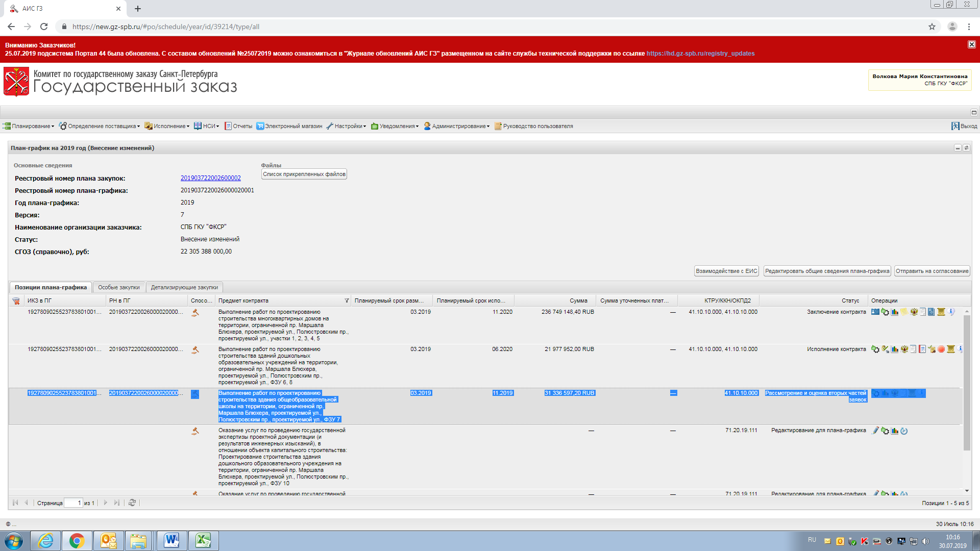Open the red notebook icon in the Исполнение контракта row
This screenshot has width=980, height=551.
pyautogui.click(x=922, y=349)
